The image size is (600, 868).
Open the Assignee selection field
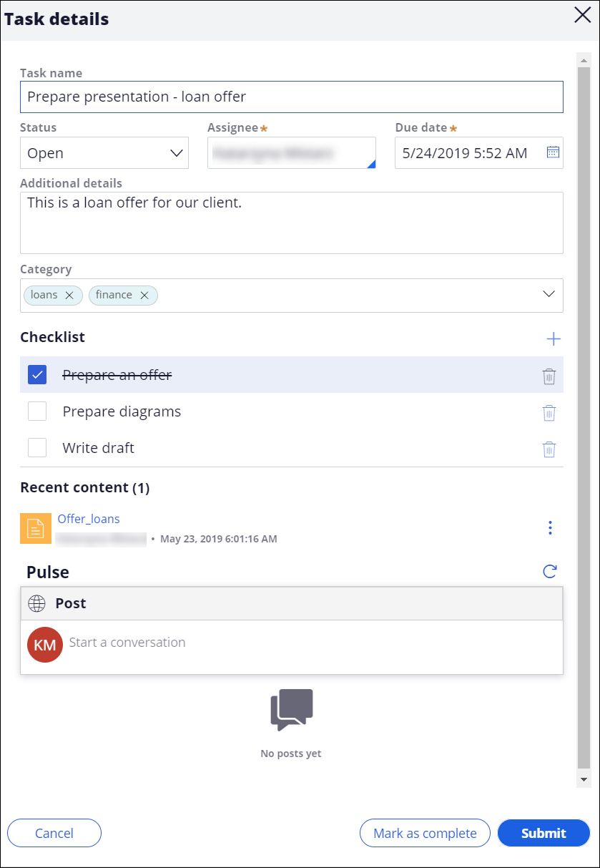coord(291,153)
